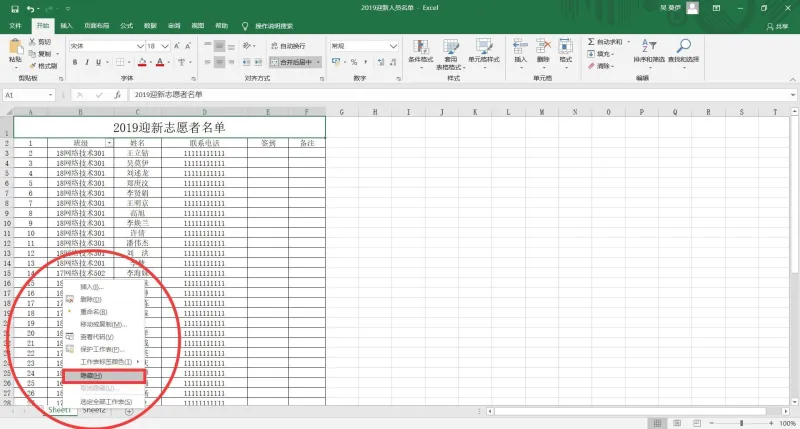Toggle Underline formatting button
The image size is (800, 429).
coord(98,62)
